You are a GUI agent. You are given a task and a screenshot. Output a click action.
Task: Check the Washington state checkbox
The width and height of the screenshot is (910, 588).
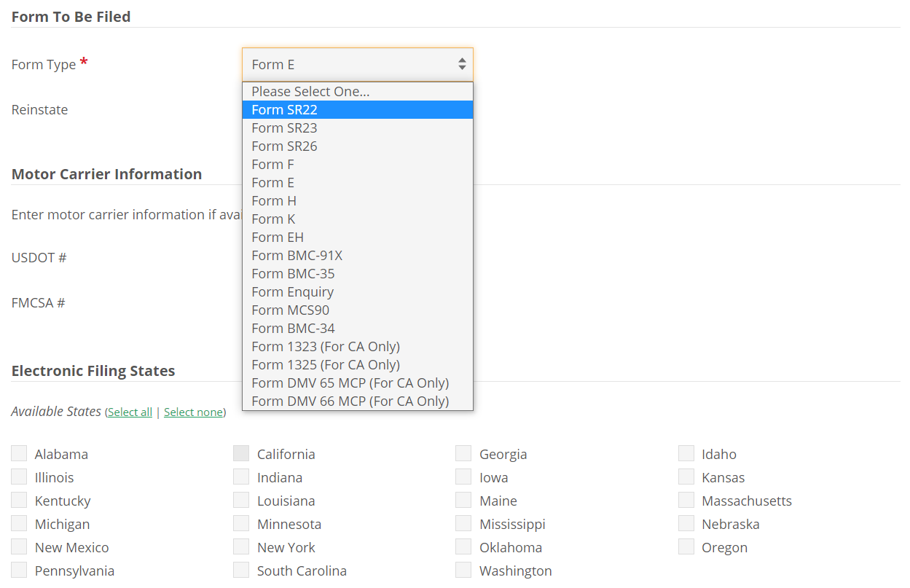pos(463,570)
